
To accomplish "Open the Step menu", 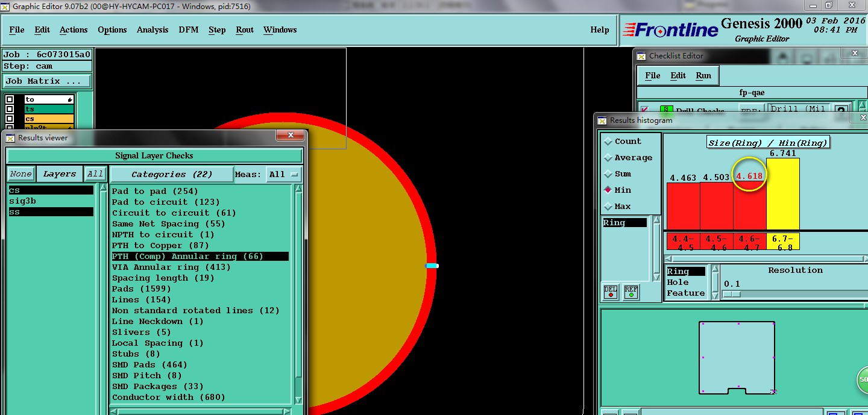I will pyautogui.click(x=217, y=30).
